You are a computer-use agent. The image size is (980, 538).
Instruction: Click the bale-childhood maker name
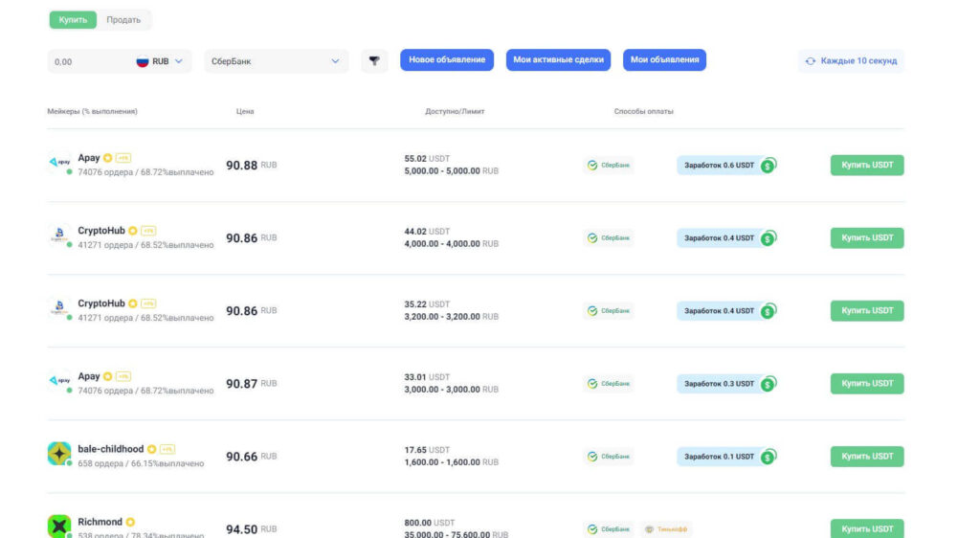click(111, 449)
